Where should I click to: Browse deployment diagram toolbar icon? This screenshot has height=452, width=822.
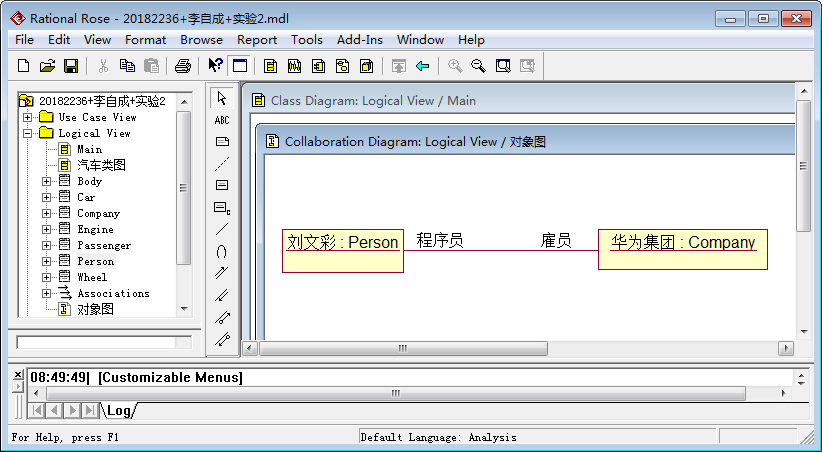(367, 66)
